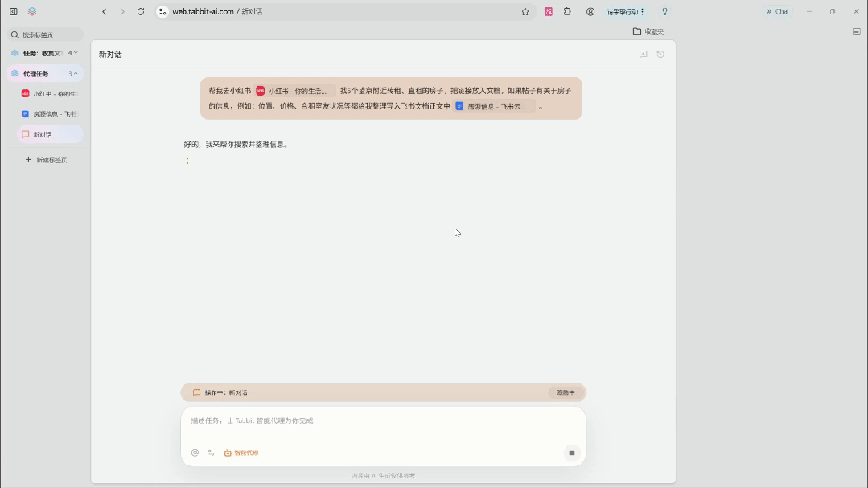868x488 pixels.
Task: Click the 操作中: 新对话 status bar
Action: coord(225,392)
